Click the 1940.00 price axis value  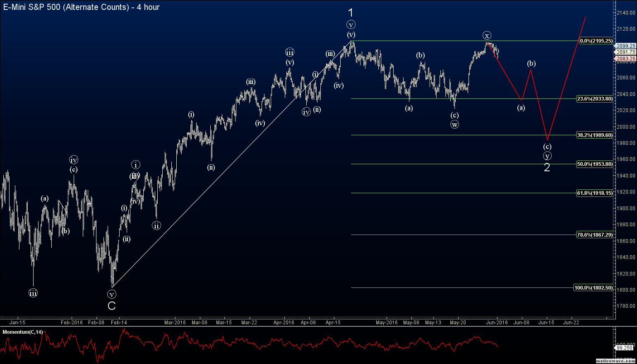click(x=626, y=176)
